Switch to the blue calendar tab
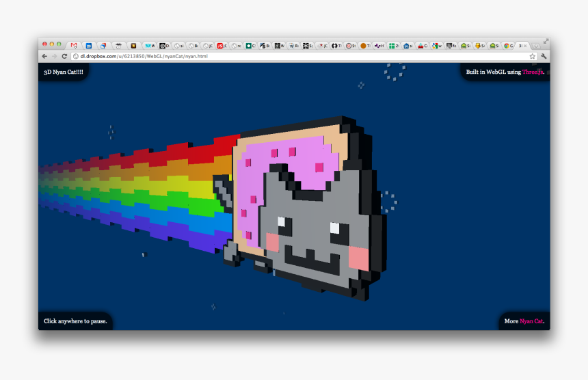Image resolution: width=588 pixels, height=380 pixels. 89,46
